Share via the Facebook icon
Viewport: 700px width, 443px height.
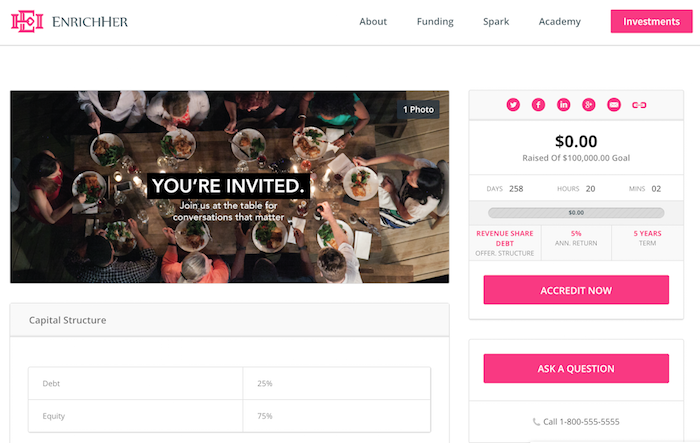click(x=538, y=105)
